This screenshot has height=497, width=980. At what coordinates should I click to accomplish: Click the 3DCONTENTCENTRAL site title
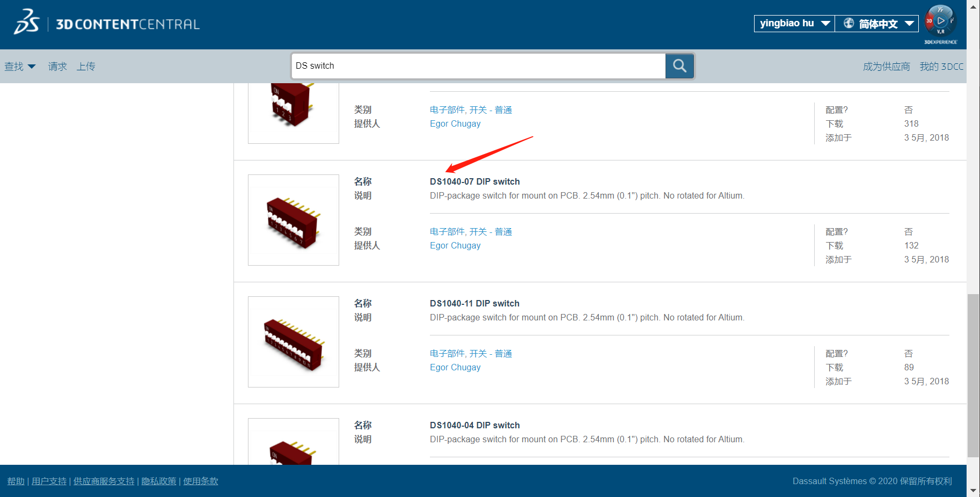pos(128,24)
